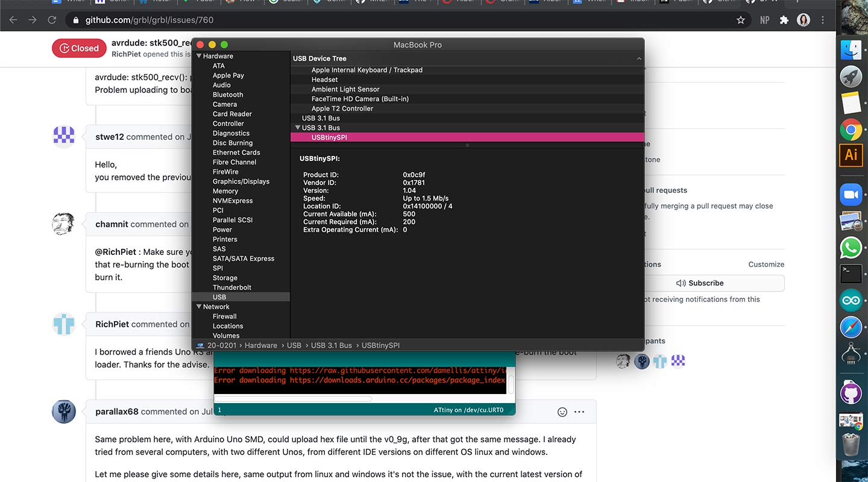The width and height of the screenshot is (868, 482).
Task: Collapse the Network section triangle
Action: 199,307
